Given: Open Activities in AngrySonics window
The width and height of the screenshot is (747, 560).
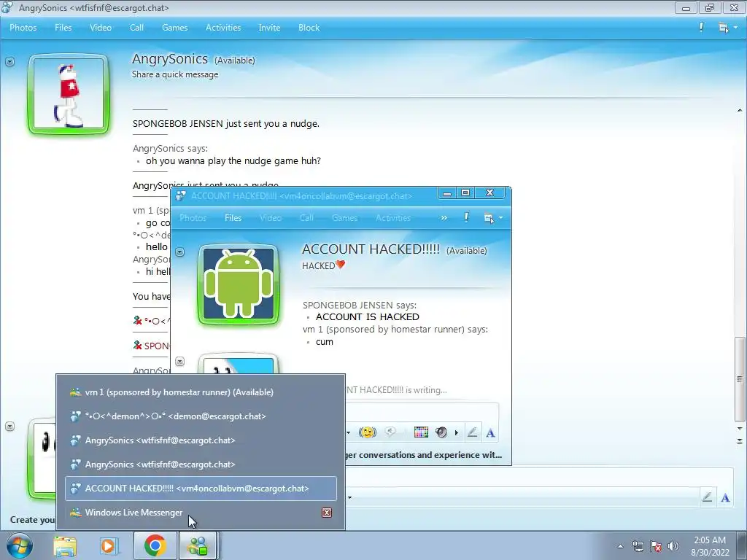Looking at the screenshot, I should 223,28.
